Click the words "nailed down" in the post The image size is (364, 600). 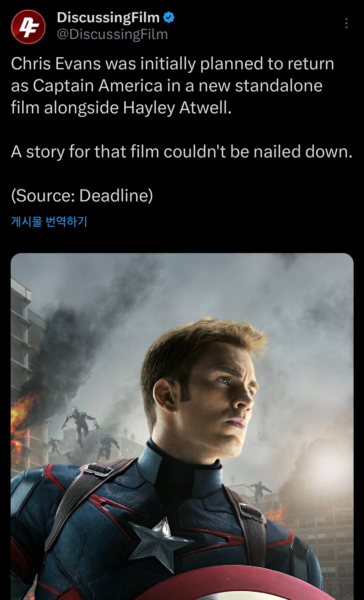[303, 152]
